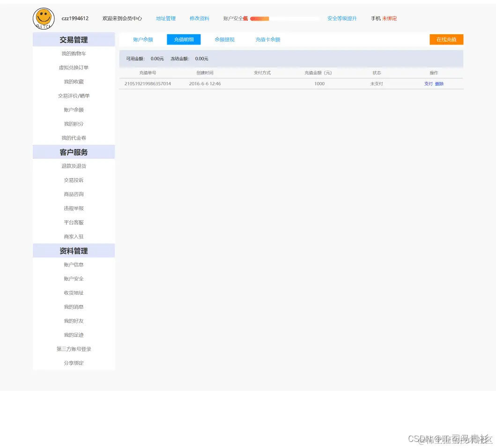This screenshot has height=448, width=496.
Task: Open the 余额提现 withdrawal tab
Action: [224, 39]
